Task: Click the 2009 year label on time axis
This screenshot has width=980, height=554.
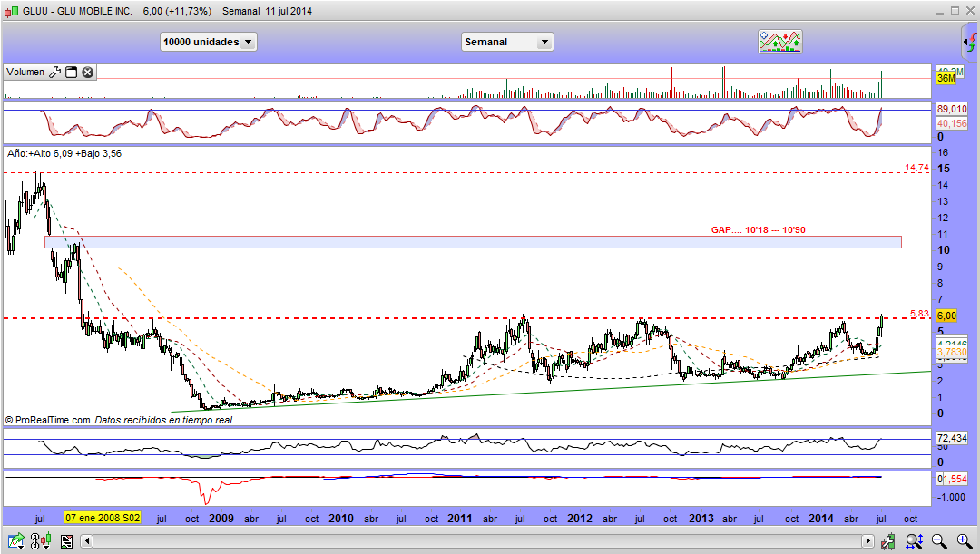Action: 221,519
